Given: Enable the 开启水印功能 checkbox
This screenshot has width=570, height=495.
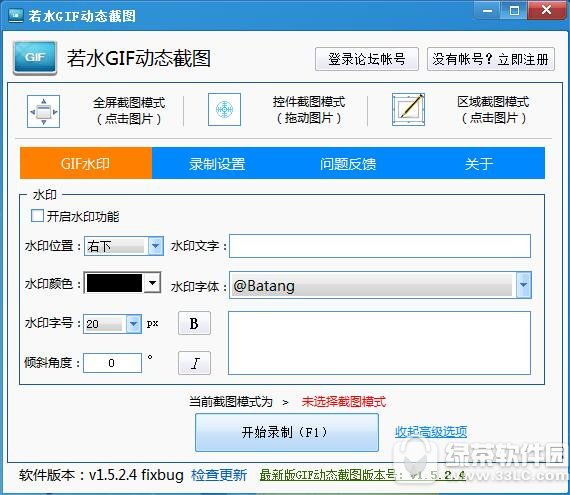Looking at the screenshot, I should pos(37,216).
